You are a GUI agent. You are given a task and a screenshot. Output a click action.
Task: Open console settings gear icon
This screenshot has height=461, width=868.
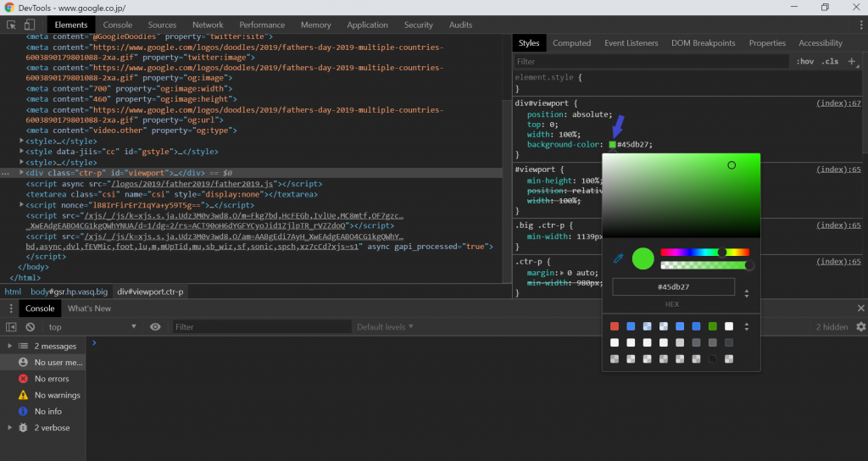tap(861, 327)
